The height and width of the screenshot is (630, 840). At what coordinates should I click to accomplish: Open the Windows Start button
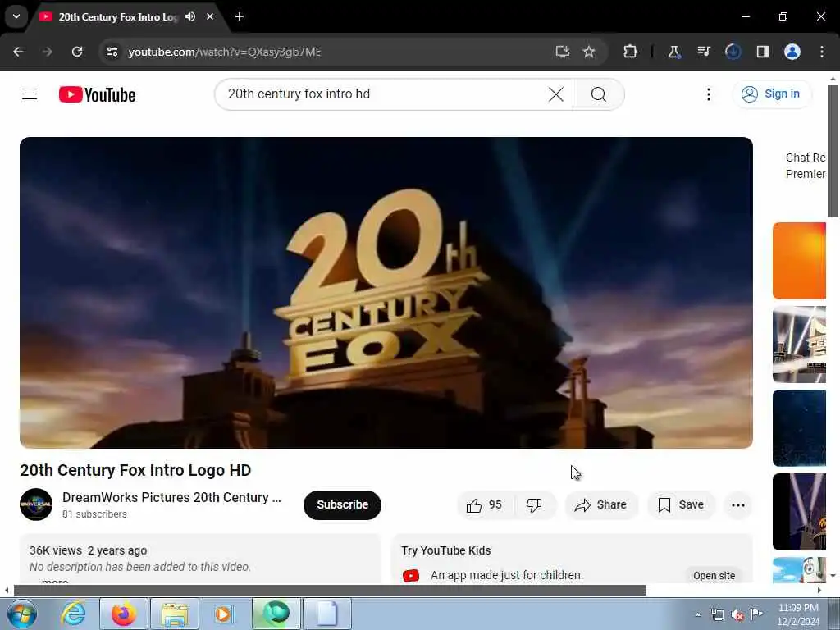[x=22, y=614]
